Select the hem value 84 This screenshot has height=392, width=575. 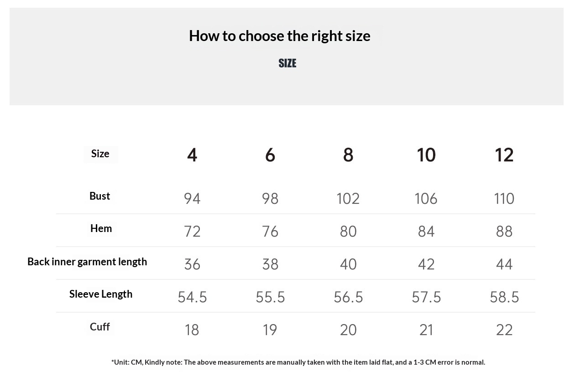(426, 232)
